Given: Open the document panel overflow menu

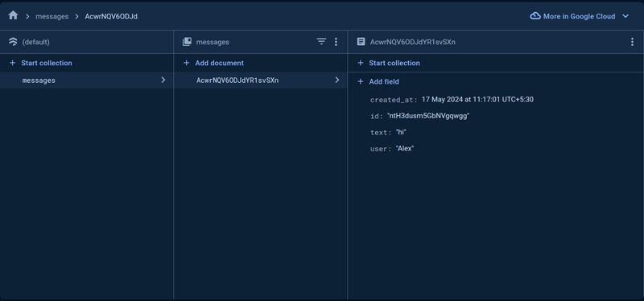Looking at the screenshot, I should coord(632,42).
